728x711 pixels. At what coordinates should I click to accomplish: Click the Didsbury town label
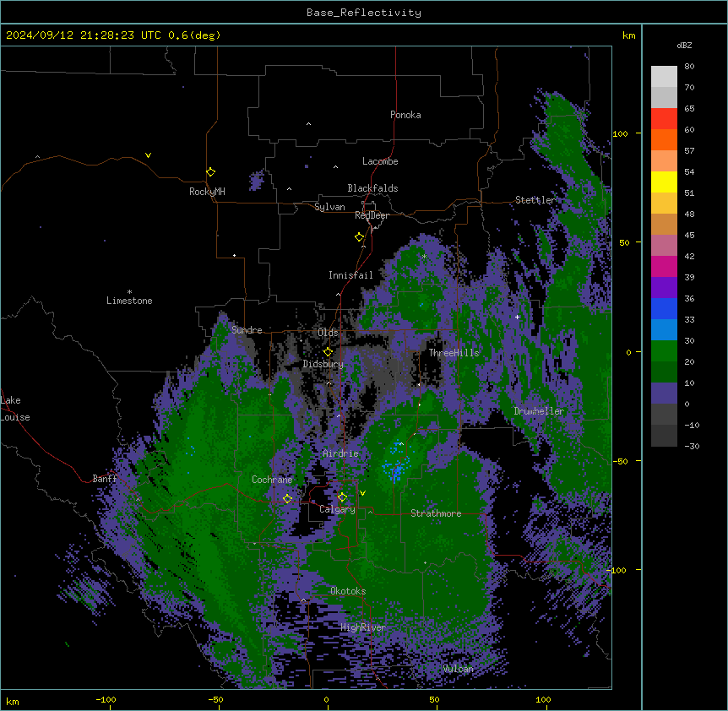323,364
